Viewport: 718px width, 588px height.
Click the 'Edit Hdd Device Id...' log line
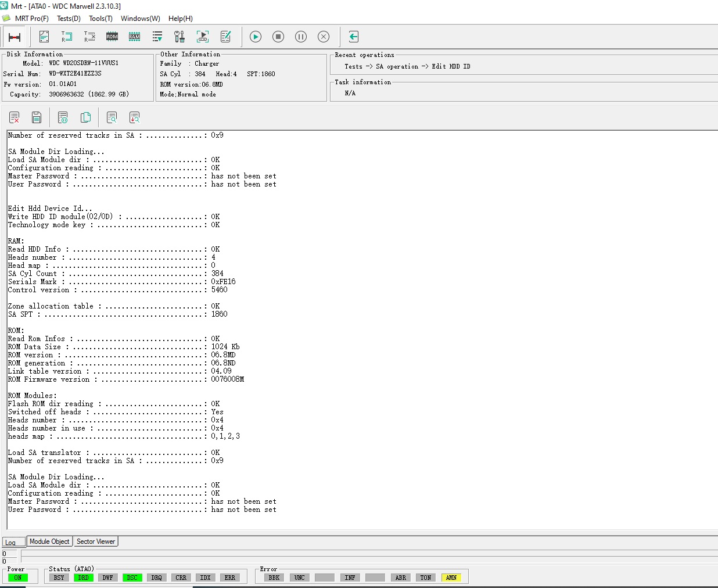tap(50, 208)
